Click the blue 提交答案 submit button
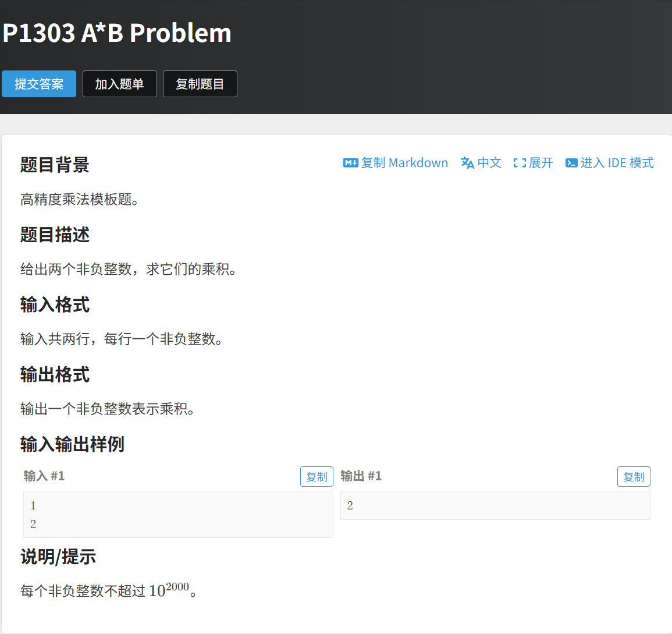672x634 pixels. pos(39,84)
